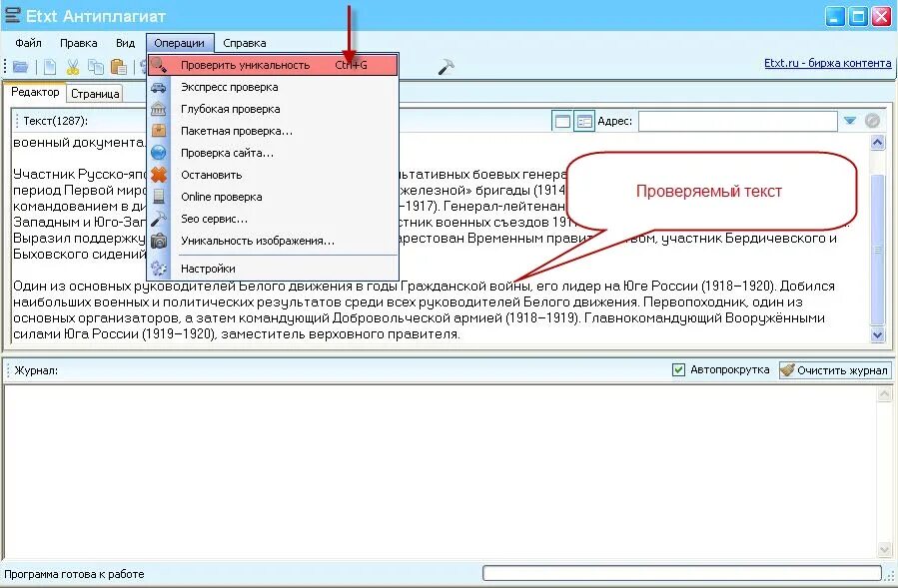Click magnifier icon beside Проверить уникальность
The image size is (898, 588).
point(159,65)
